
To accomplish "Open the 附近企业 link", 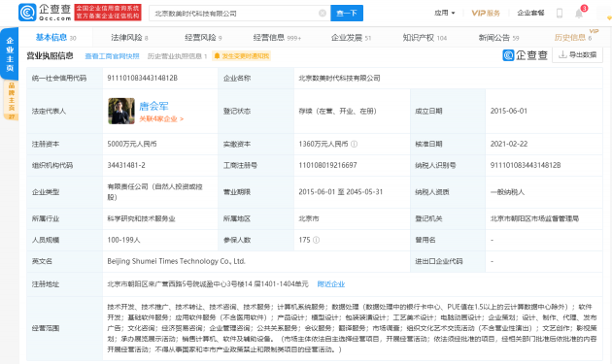I will tap(331, 284).
